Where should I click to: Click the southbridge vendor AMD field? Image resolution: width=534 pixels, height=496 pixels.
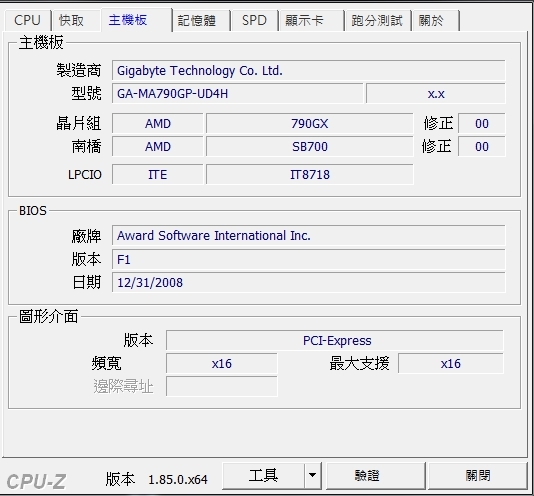point(158,146)
